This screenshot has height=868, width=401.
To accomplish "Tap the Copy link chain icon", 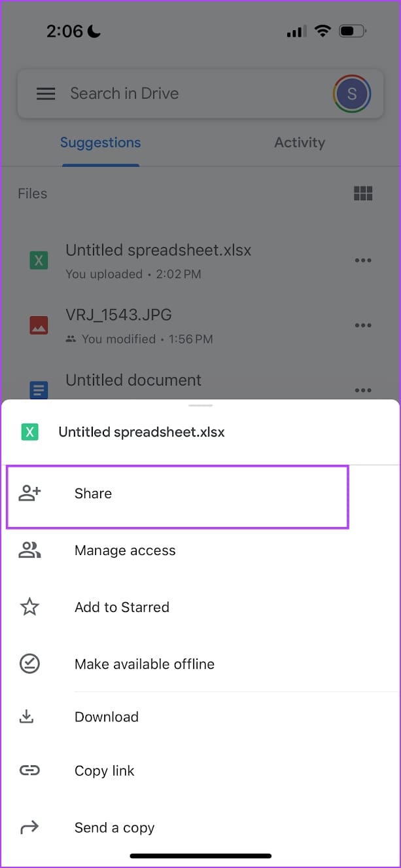I will [29, 770].
